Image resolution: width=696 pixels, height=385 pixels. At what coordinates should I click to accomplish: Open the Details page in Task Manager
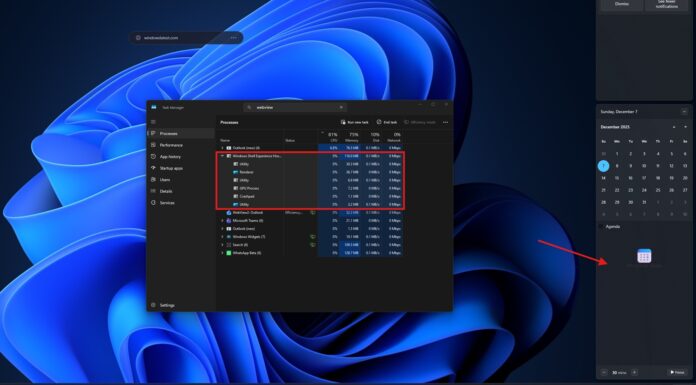[181, 191]
